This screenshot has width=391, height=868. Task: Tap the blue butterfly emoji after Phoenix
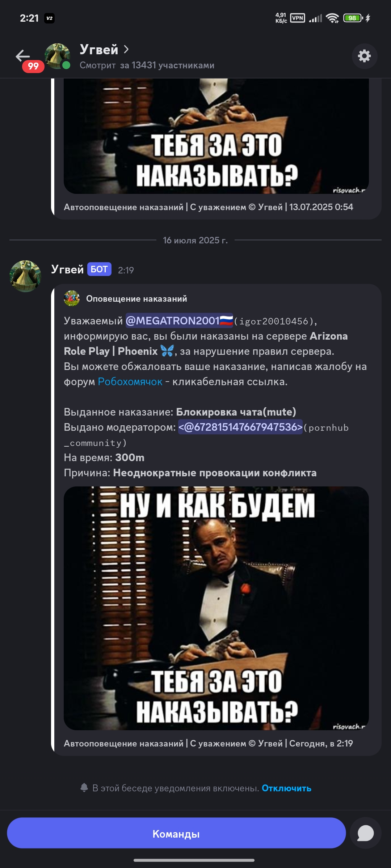167,351
